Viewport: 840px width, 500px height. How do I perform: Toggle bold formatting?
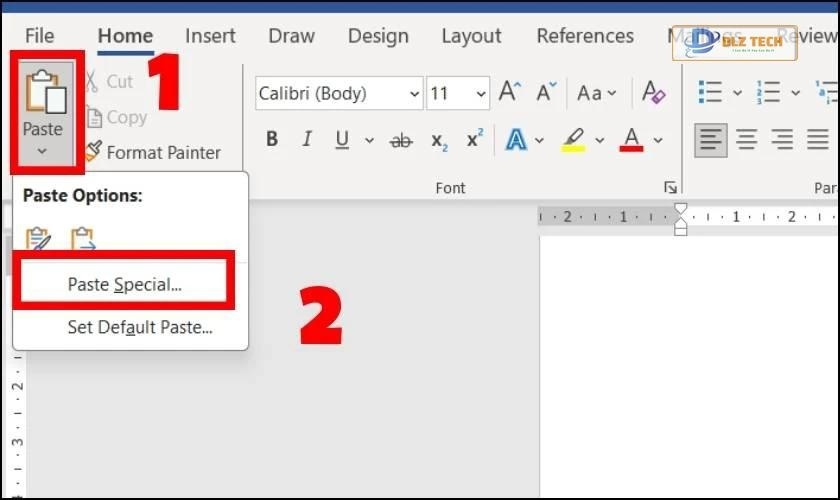point(272,140)
